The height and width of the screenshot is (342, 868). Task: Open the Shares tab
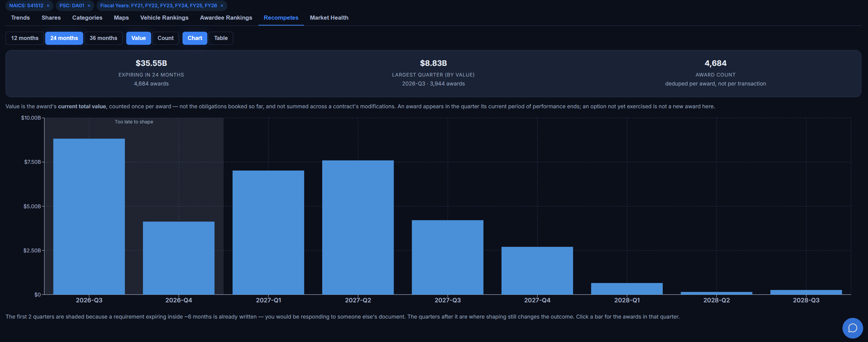click(51, 18)
